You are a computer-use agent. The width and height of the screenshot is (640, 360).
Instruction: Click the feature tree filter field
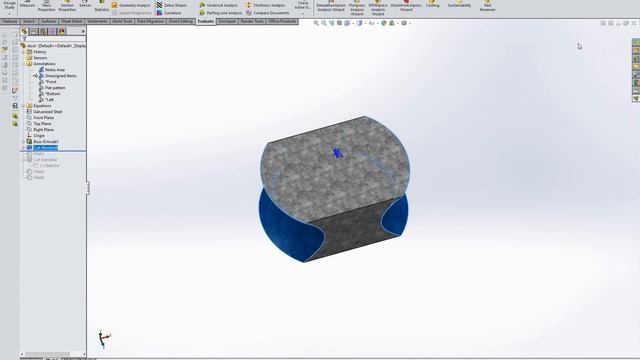coord(53,39)
